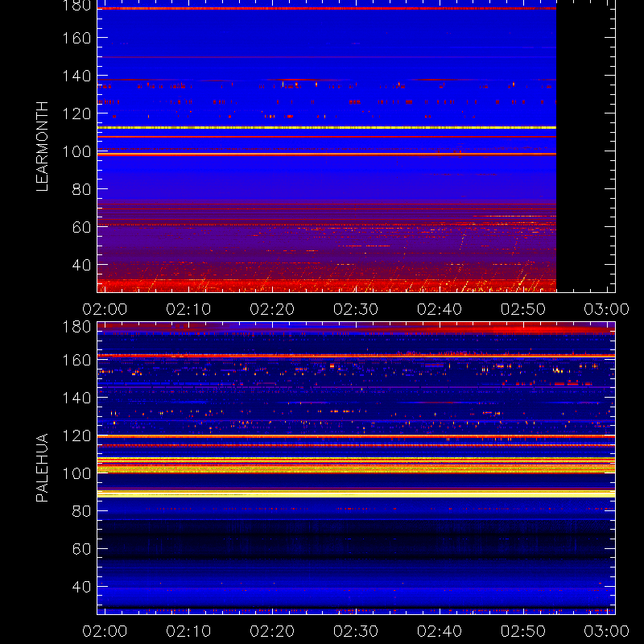Select the 180 tick label on PALEHUA plot
The image size is (644, 644).
[x=76, y=327]
